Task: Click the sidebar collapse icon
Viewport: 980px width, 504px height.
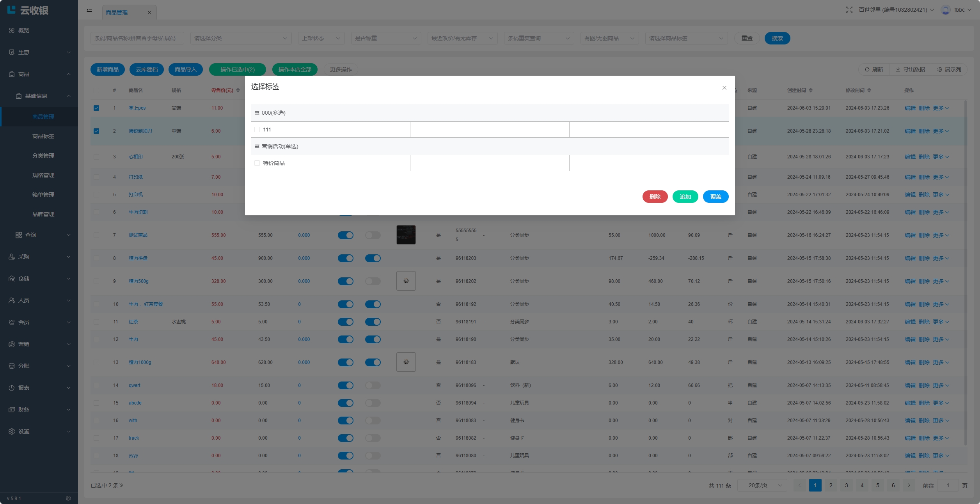Action: pos(89,10)
